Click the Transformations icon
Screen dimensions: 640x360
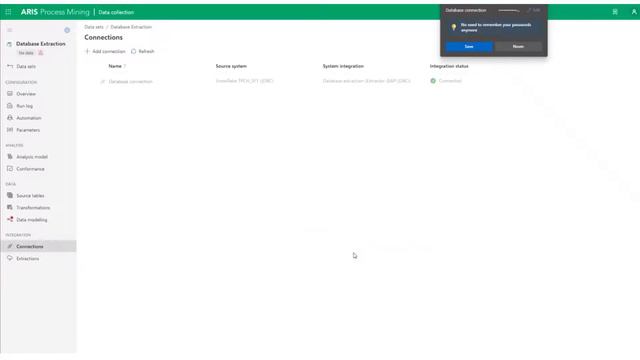pos(10,207)
